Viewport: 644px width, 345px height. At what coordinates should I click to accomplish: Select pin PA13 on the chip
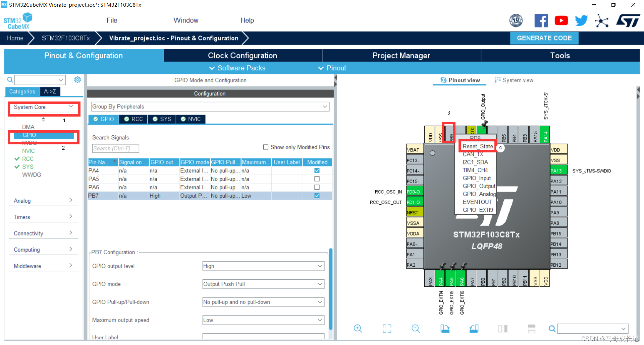pyautogui.click(x=559, y=170)
